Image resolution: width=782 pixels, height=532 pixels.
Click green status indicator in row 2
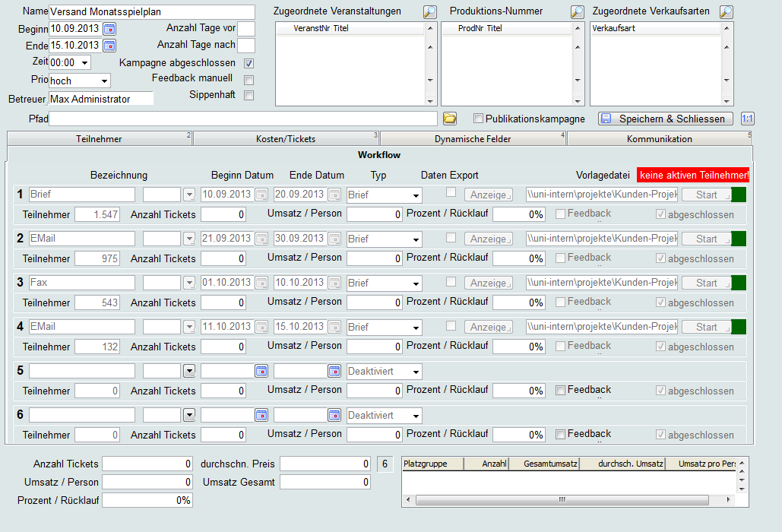click(739, 239)
